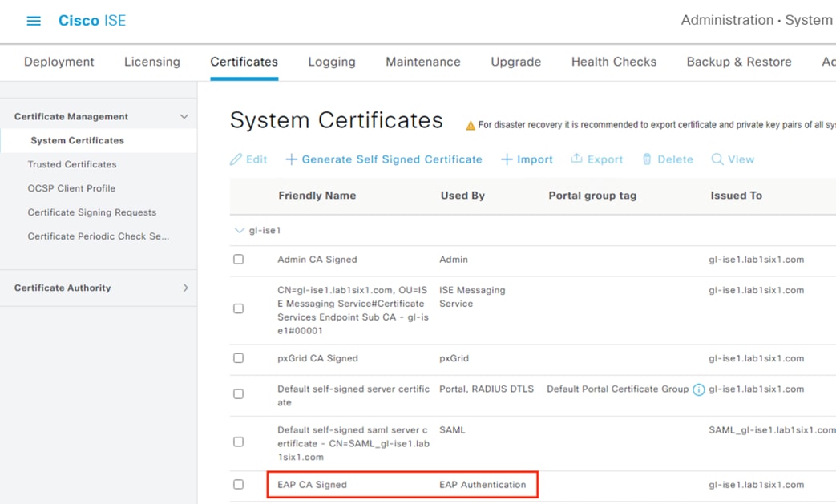Click the Administration · System breadcrumb title

pos(757,20)
